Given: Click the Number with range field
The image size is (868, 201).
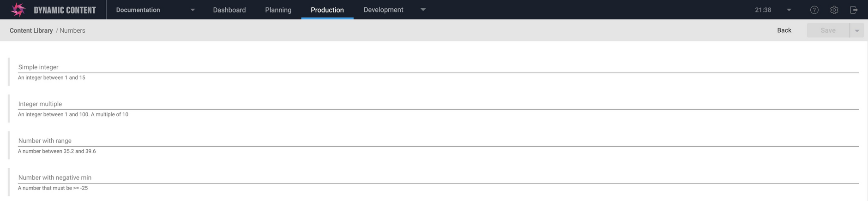Looking at the screenshot, I should [438, 141].
